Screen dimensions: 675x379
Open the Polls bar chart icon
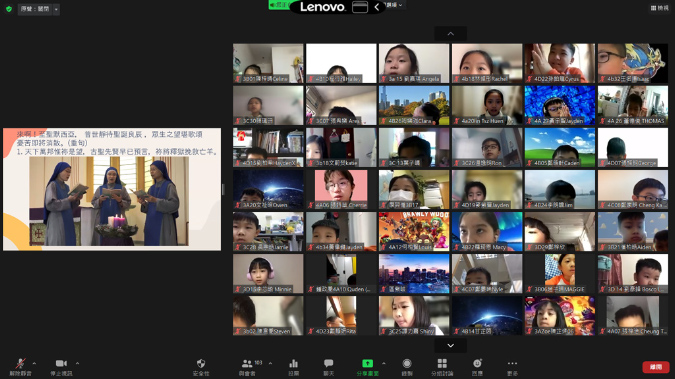(x=294, y=367)
